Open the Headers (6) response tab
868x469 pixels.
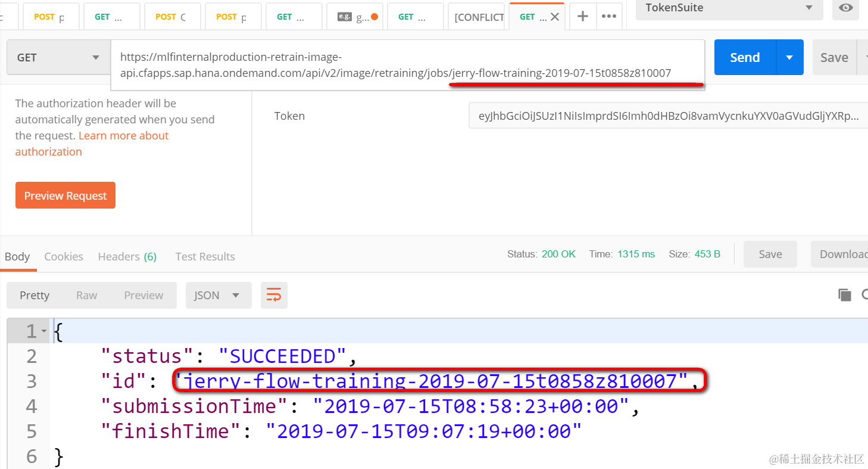[x=127, y=256]
